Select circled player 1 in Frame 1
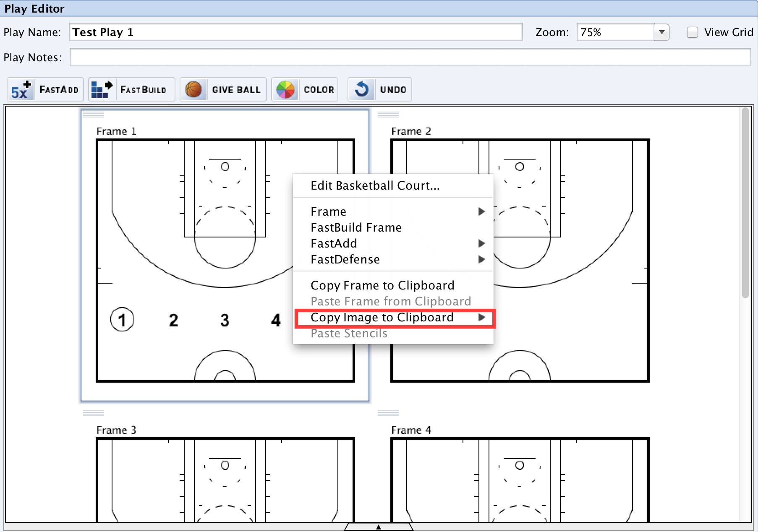This screenshot has width=758, height=532. [x=122, y=320]
